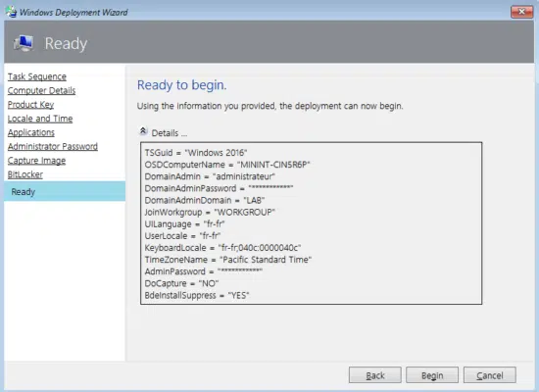539x392 pixels.
Task: Go to the Task Sequence step
Action: click(x=37, y=76)
